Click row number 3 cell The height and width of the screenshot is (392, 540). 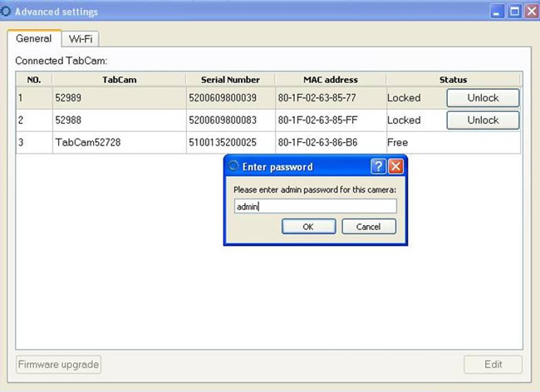click(x=34, y=143)
